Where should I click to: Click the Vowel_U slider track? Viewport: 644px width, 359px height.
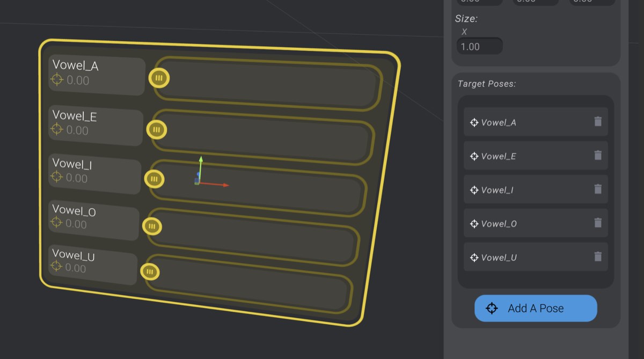coord(249,283)
